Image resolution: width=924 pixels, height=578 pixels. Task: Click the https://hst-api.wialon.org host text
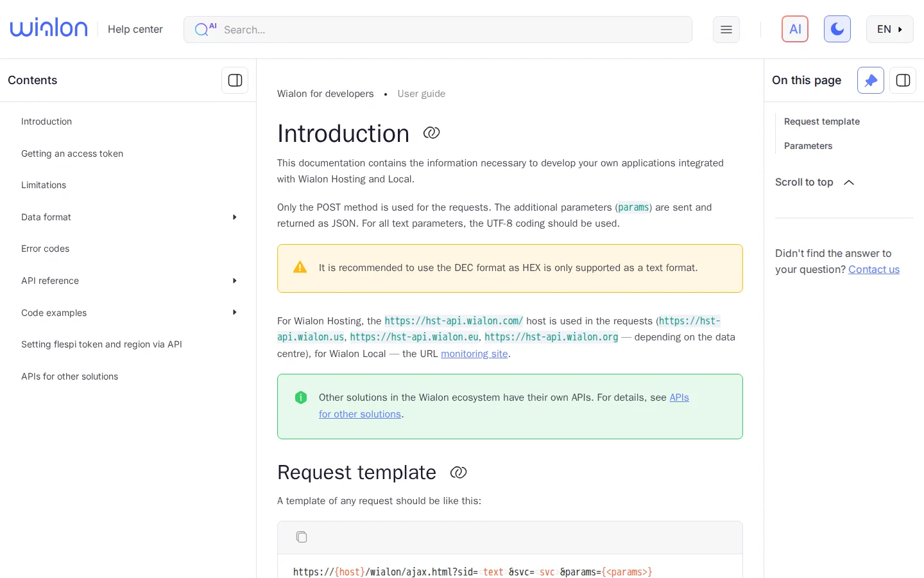551,337
